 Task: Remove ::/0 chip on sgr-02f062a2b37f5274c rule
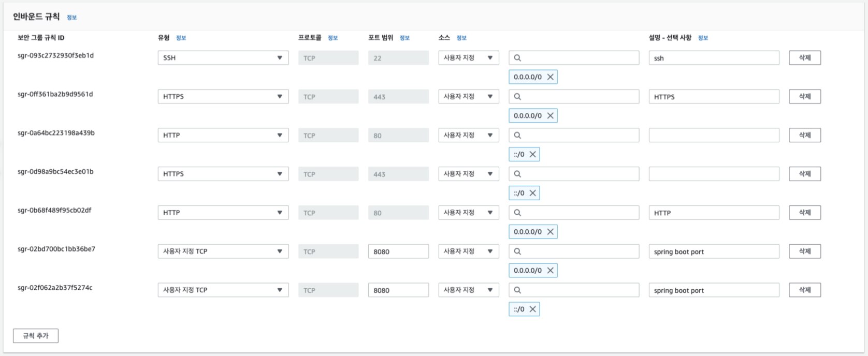tap(532, 309)
